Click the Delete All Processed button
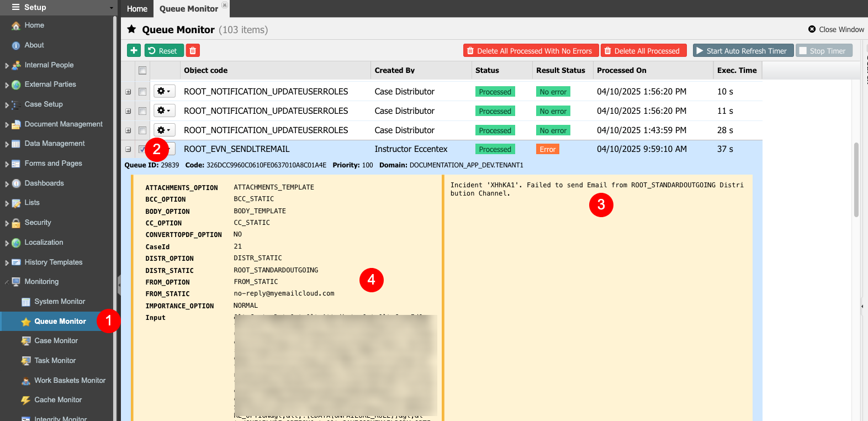The width and height of the screenshot is (868, 421). (x=643, y=50)
